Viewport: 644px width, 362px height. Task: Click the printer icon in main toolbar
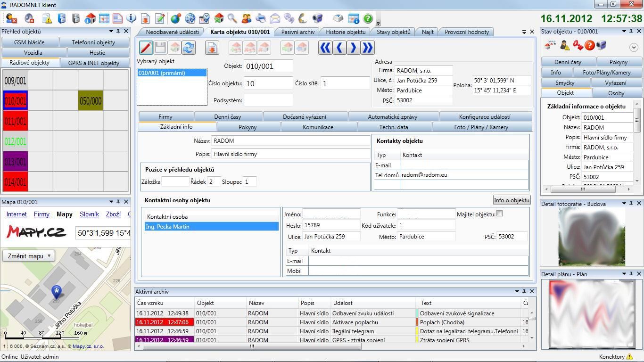point(261,18)
